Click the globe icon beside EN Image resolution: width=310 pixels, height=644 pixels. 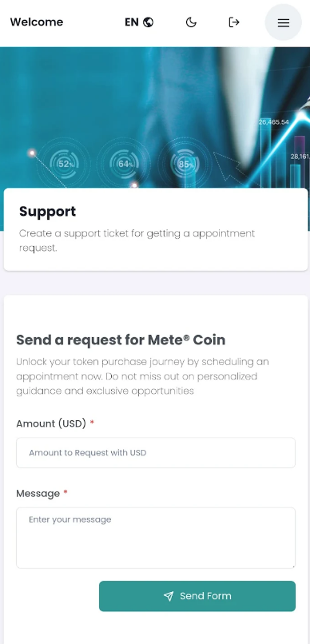coord(149,22)
